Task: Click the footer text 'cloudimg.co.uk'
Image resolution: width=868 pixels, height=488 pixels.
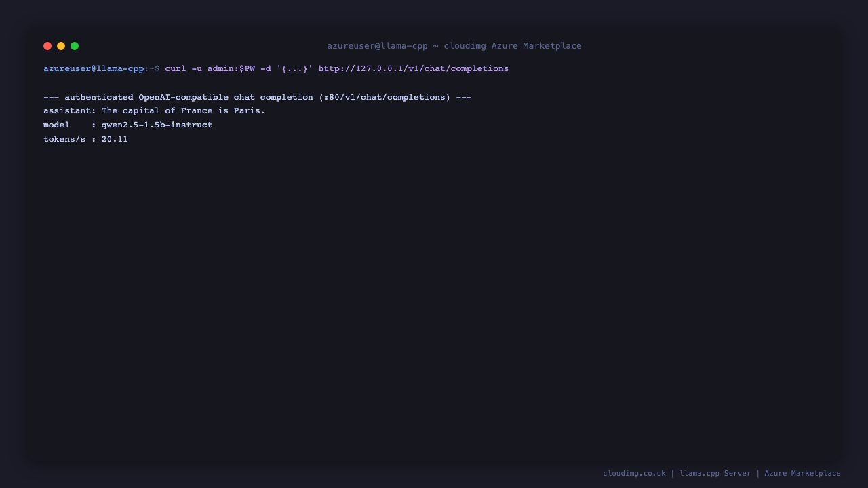Action: click(634, 473)
